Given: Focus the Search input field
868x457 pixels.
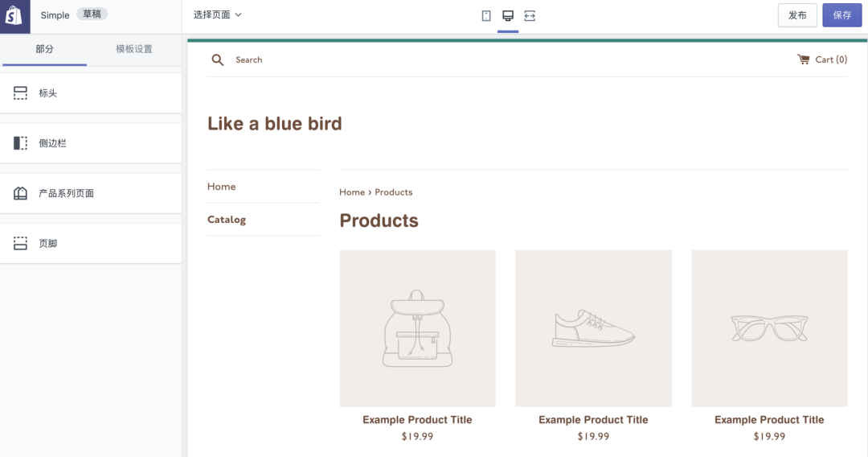Looking at the screenshot, I should click(248, 60).
